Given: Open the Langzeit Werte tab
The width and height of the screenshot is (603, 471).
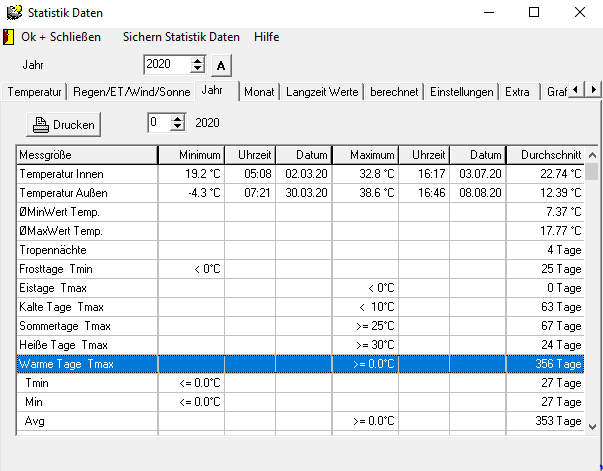Looking at the screenshot, I should coord(322,92).
